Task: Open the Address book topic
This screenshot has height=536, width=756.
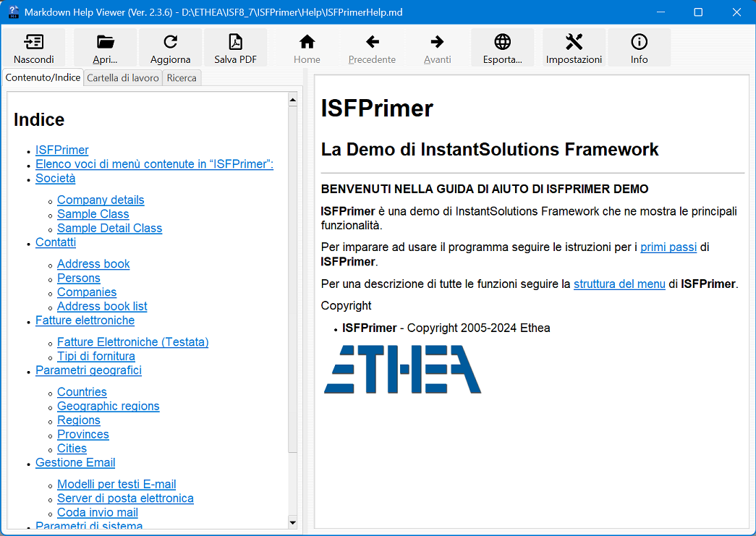Action: coord(93,264)
